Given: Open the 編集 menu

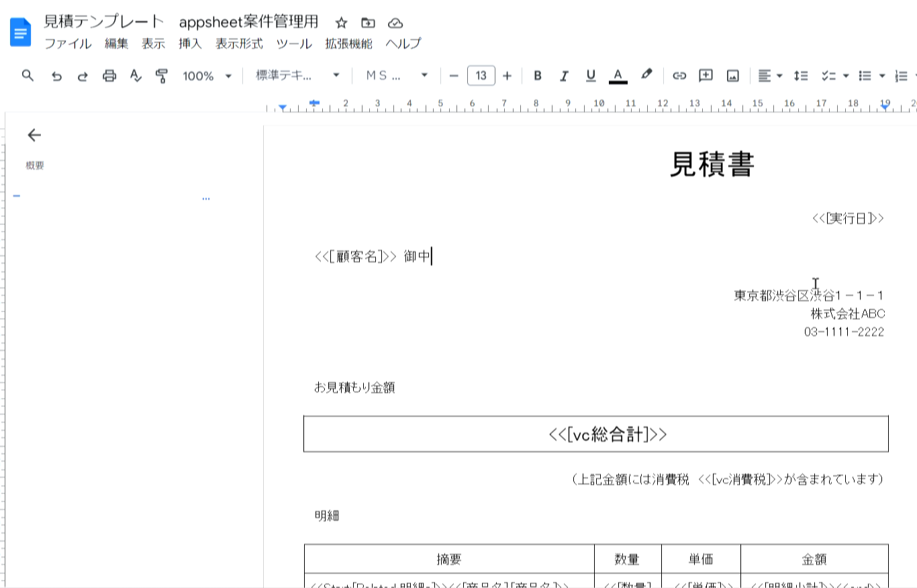Looking at the screenshot, I should tap(116, 44).
